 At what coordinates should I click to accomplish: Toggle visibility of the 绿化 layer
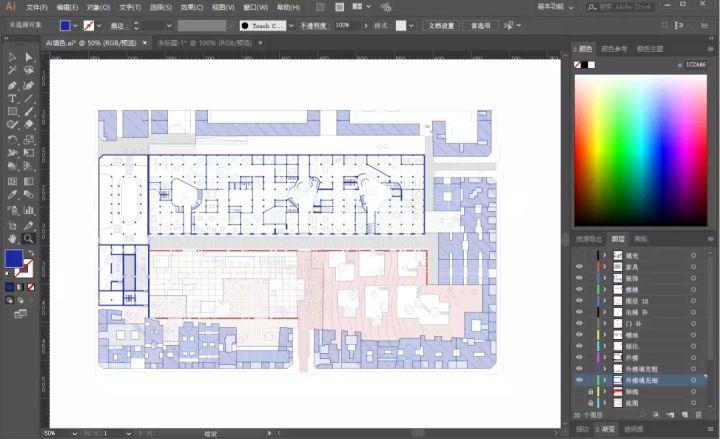[579, 346]
